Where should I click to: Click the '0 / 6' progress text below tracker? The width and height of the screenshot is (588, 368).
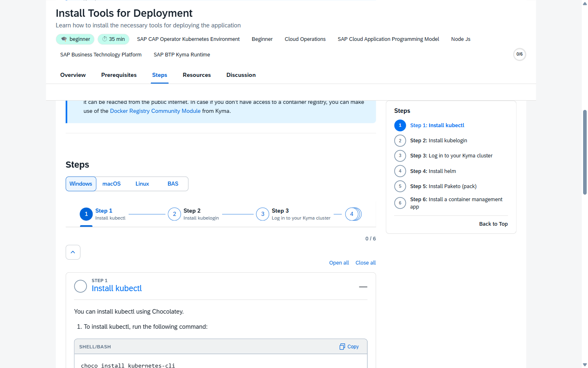(x=370, y=239)
